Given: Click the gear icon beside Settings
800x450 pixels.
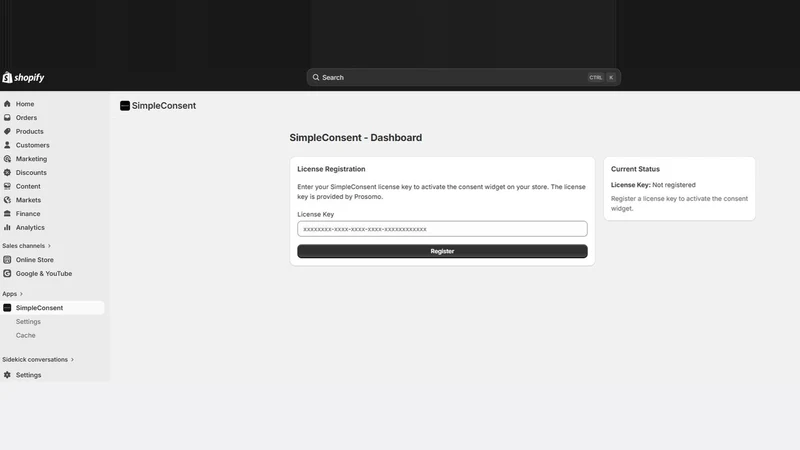Looking at the screenshot, I should 7,375.
